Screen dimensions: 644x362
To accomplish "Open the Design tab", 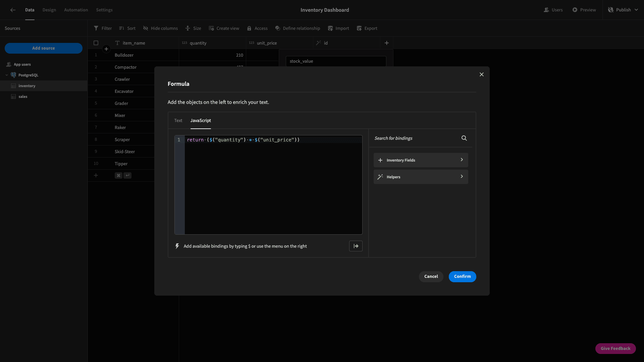I will 49,10.
